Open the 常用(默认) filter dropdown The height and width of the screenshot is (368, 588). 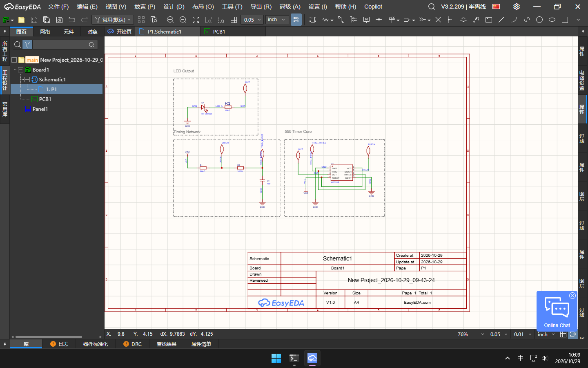point(113,20)
